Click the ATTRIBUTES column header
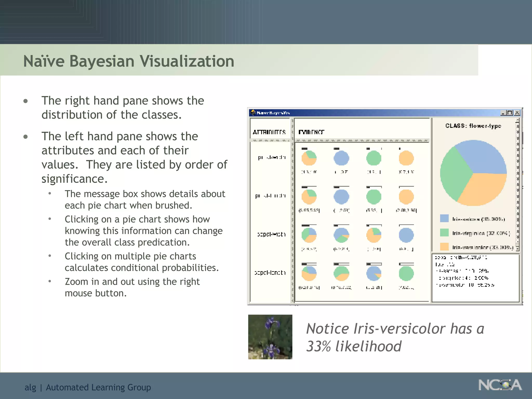Viewport: 532px width, 399px height. point(269,132)
